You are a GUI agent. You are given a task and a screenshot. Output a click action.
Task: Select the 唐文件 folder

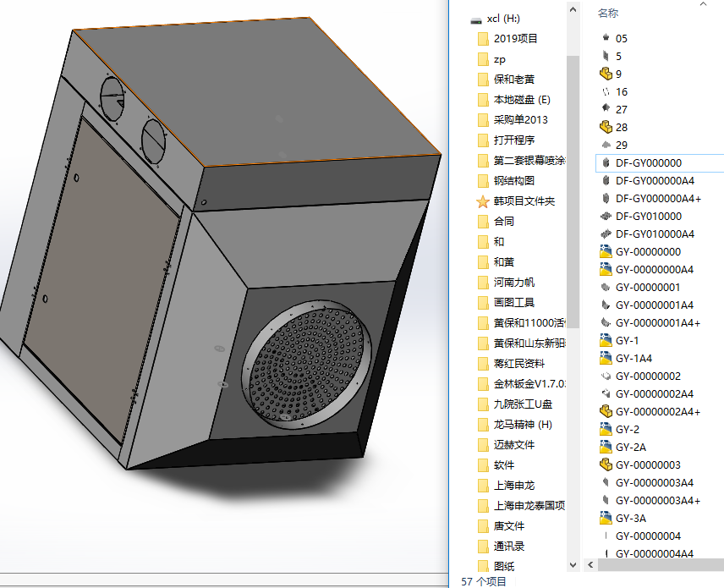coord(509,526)
